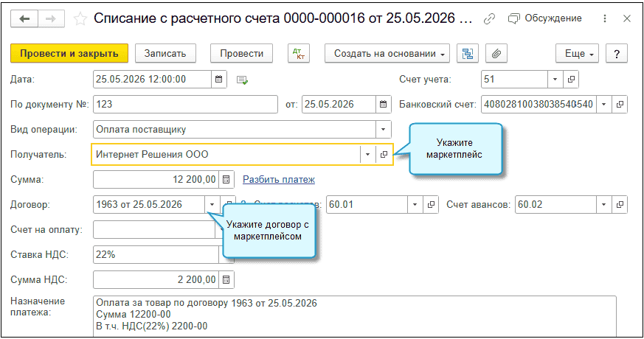Expand the Счет авансов dropdown
644x339 pixels.
pos(603,204)
